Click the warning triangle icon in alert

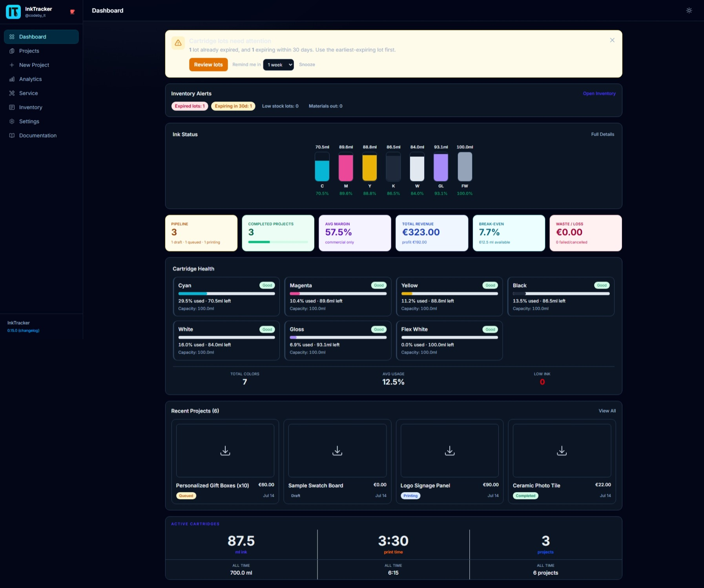[178, 43]
